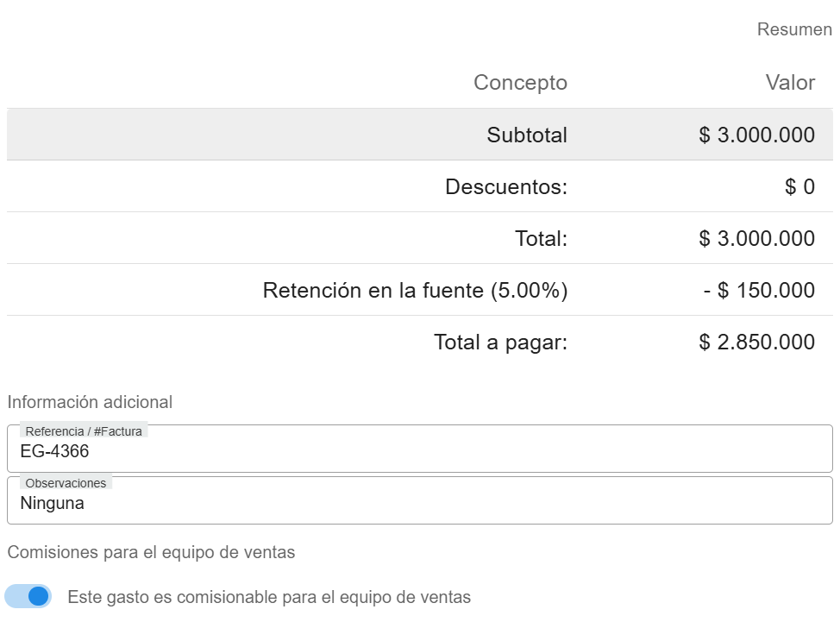
Task: Click the Subtotal row's $ 3.000.000 value
Action: point(756,135)
